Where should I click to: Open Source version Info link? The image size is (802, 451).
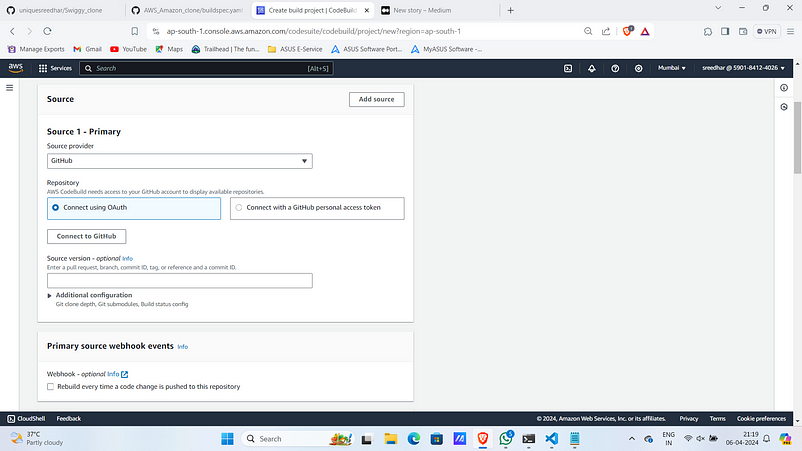click(x=127, y=259)
